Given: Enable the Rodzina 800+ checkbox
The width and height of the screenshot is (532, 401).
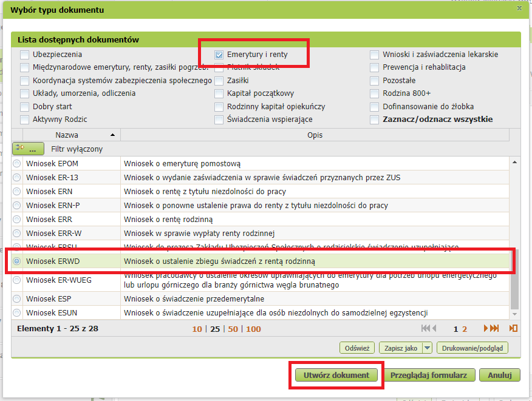Looking at the screenshot, I should tap(375, 93).
